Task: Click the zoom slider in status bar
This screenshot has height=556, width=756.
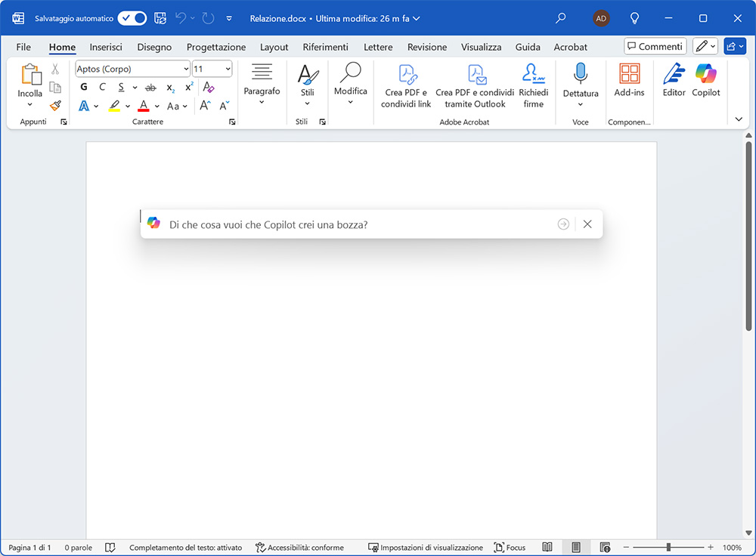Action: 668,547
